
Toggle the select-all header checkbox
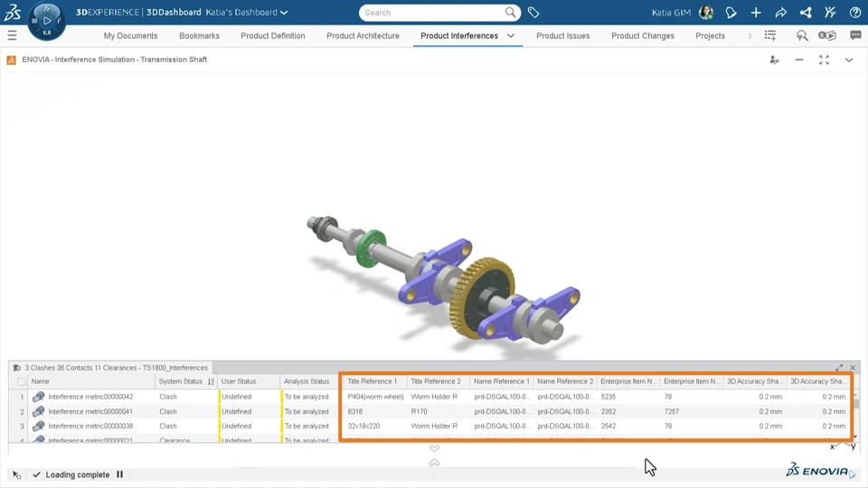[22, 381]
